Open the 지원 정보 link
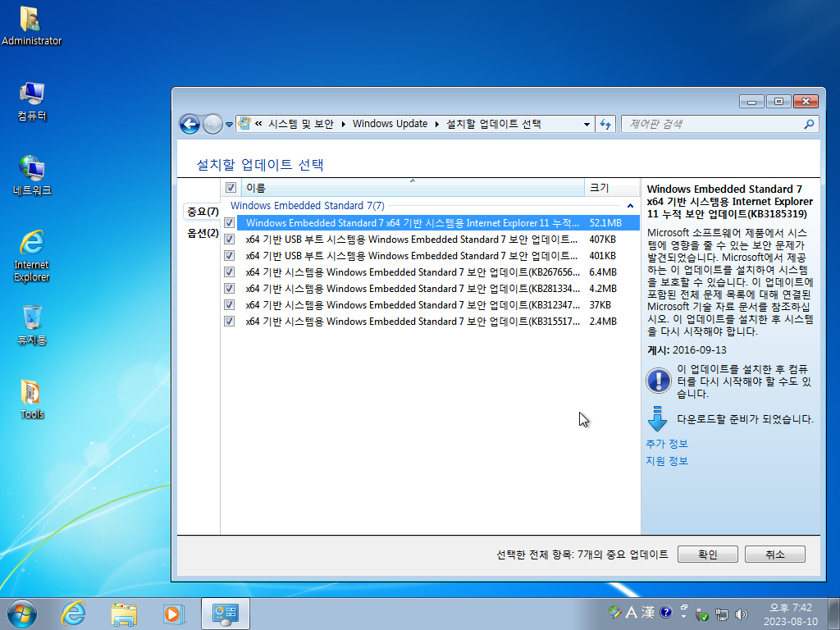840x630 pixels. tap(667, 461)
